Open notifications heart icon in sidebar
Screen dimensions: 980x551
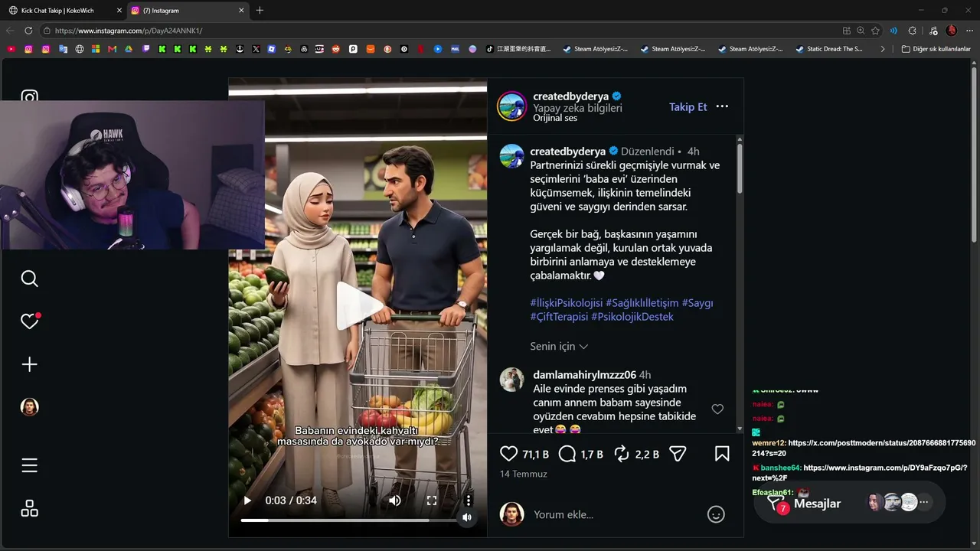[x=30, y=321]
